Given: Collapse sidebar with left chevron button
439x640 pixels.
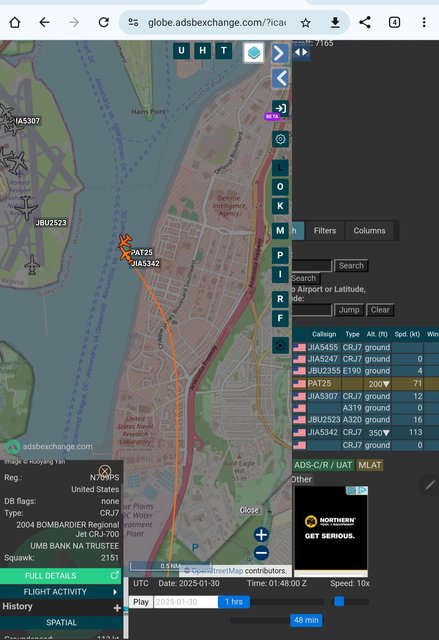Looking at the screenshot, I should tap(280, 78).
